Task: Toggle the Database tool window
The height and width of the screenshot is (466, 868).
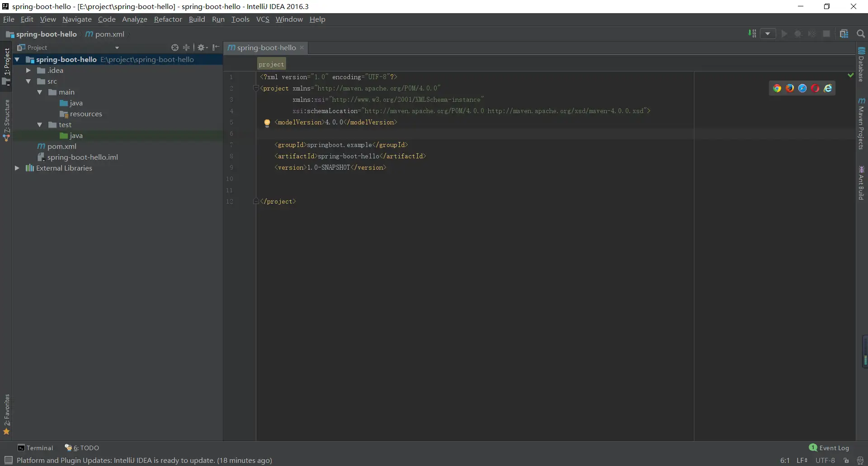Action: pos(861,65)
